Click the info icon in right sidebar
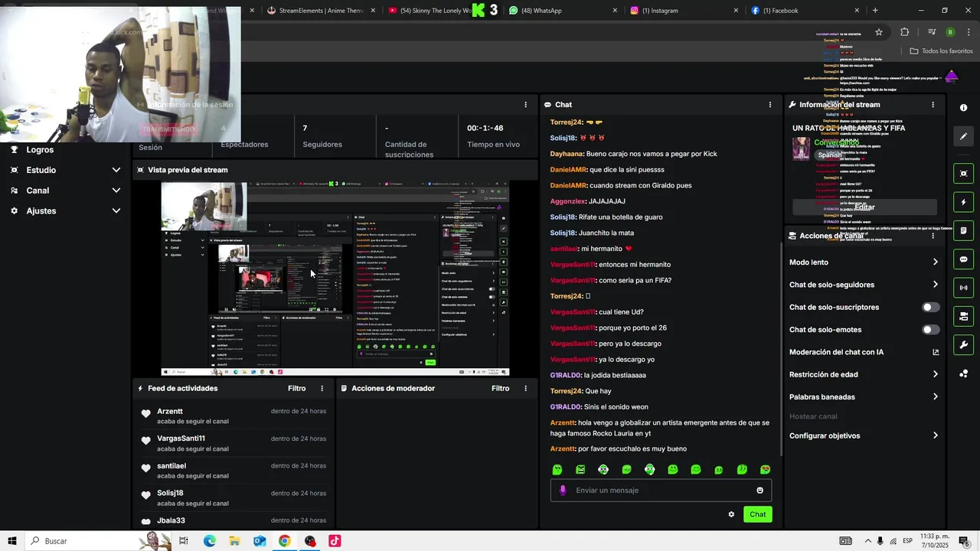Image resolution: width=980 pixels, height=551 pixels. (x=963, y=108)
